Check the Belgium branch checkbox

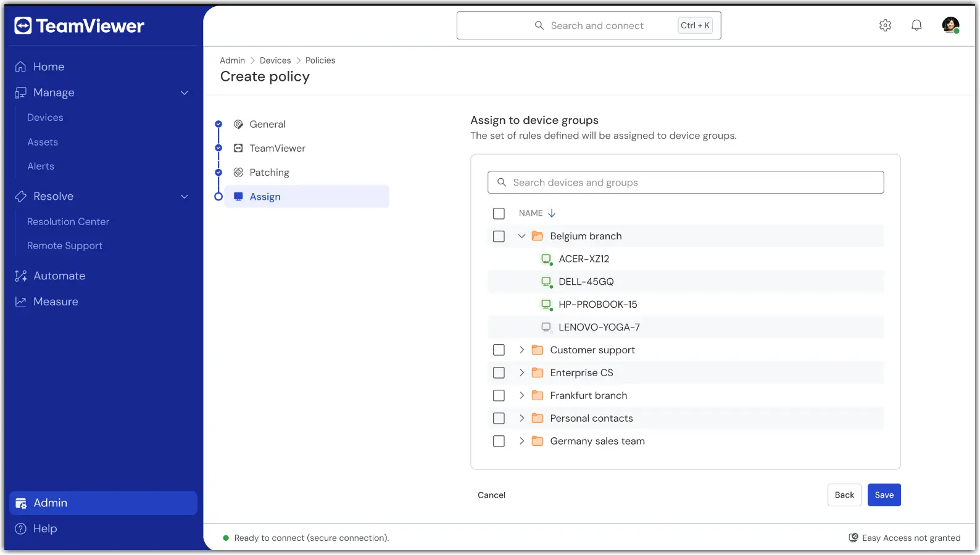pos(499,236)
